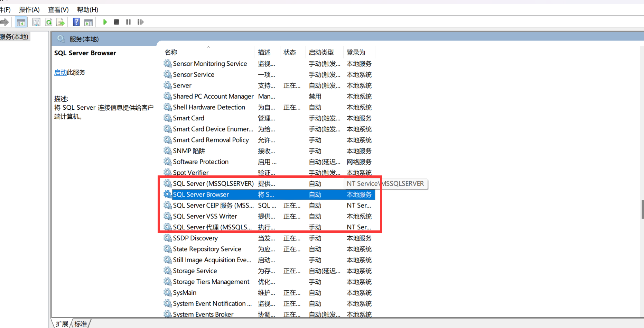Click the gear icon beside SQL Server Browser
644x328 pixels.
pos(168,194)
